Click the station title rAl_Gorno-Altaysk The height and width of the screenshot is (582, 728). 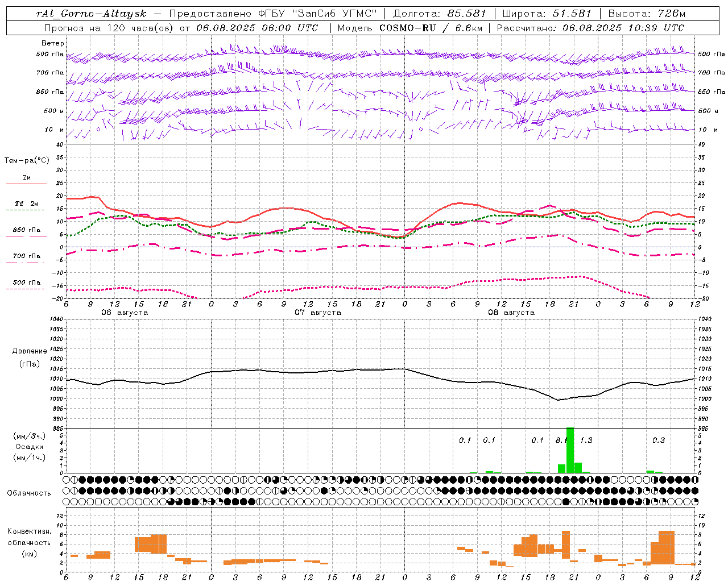pyautogui.click(x=92, y=14)
